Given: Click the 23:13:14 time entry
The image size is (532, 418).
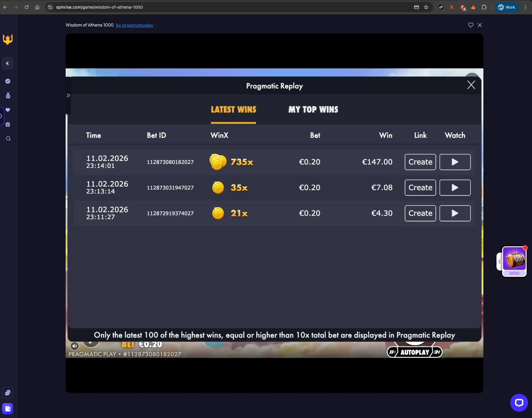Looking at the screenshot, I should click(x=101, y=192).
